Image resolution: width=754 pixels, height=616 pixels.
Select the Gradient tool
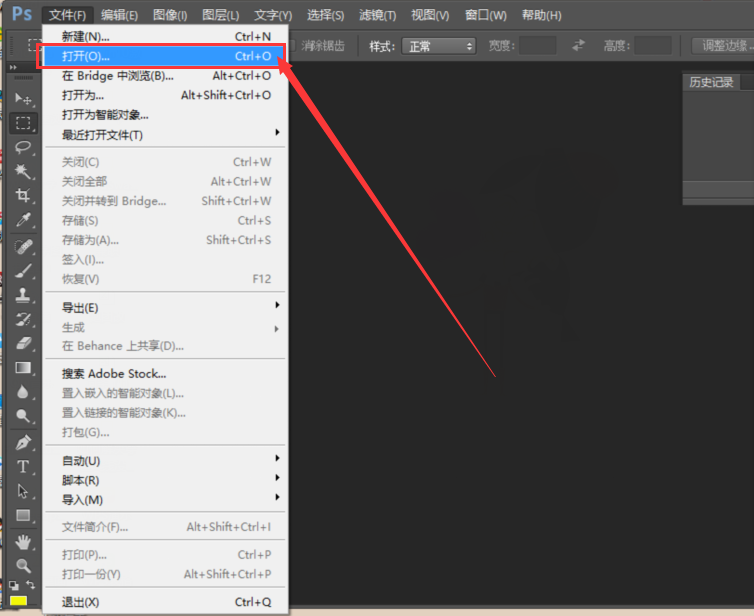click(x=23, y=368)
